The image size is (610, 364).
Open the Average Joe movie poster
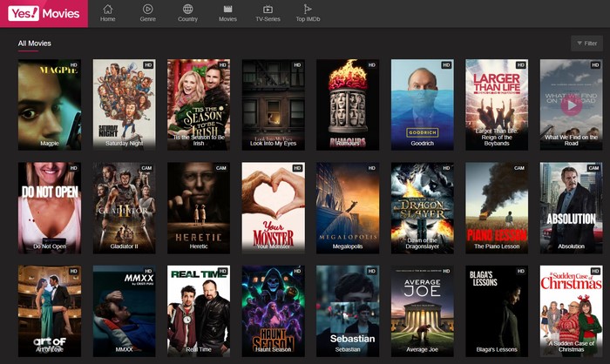pos(422,311)
